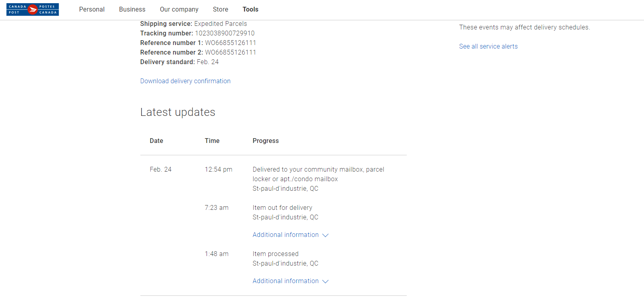Select the Tools menu item
Screen dimensions: 644x307
(250, 10)
